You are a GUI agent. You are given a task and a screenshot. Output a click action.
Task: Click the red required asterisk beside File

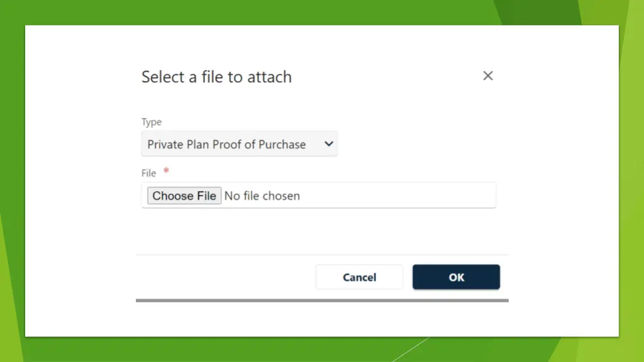coord(166,171)
